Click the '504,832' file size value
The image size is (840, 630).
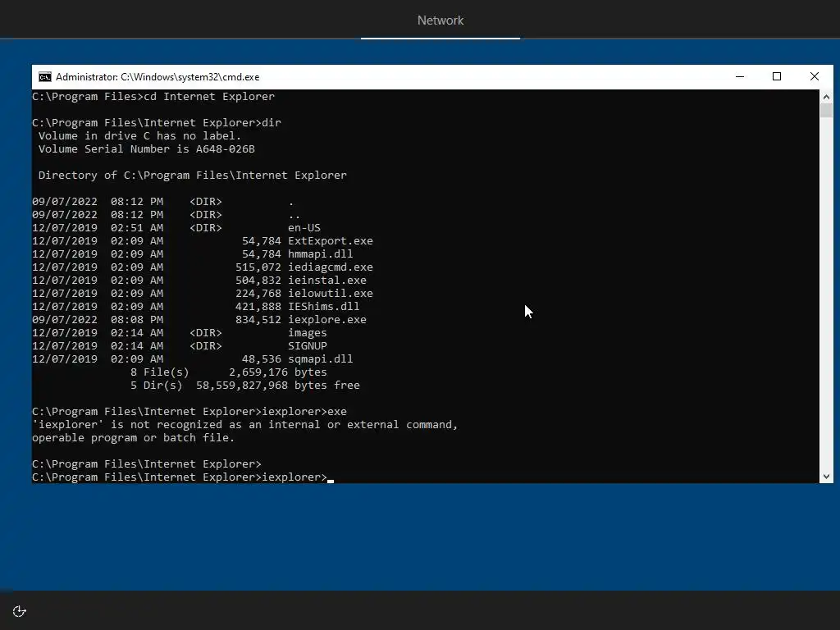pyautogui.click(x=258, y=281)
